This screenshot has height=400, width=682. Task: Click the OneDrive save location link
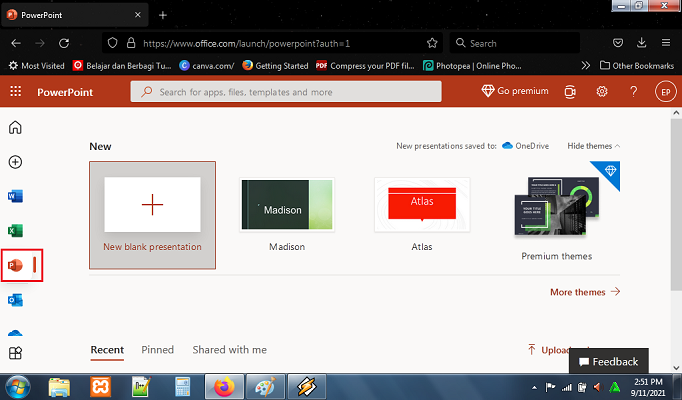click(x=525, y=146)
